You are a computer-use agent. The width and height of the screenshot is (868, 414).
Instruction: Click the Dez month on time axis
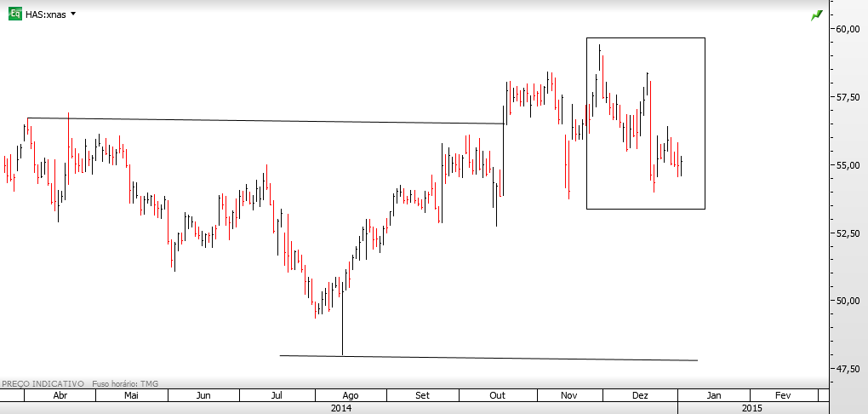(640, 395)
